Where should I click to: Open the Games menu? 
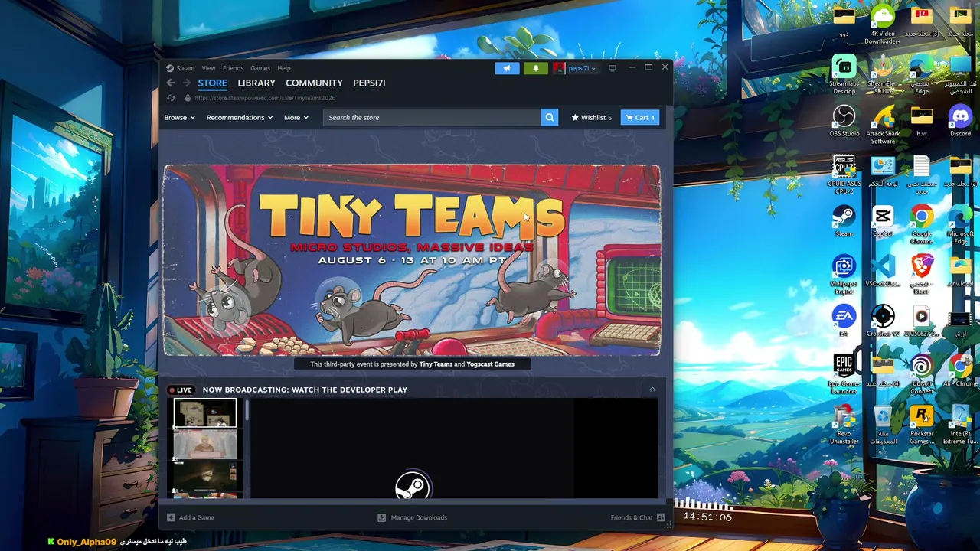click(x=260, y=68)
